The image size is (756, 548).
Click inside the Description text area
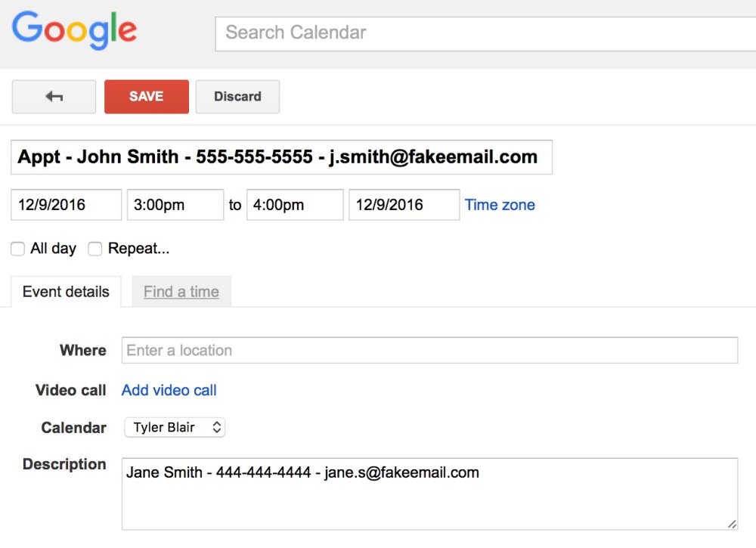[x=429, y=494]
